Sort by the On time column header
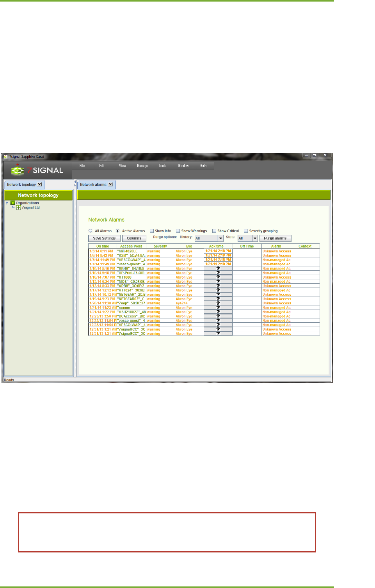Screen dimensions: 375x588 click(103, 247)
